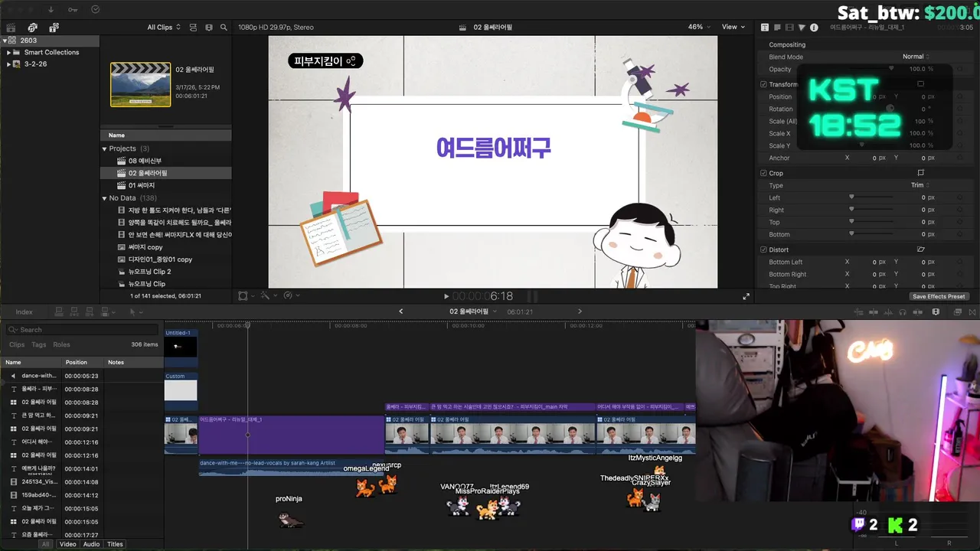Adjust the Crop Bottom slider
This screenshot has width=980, height=551.
871,234
